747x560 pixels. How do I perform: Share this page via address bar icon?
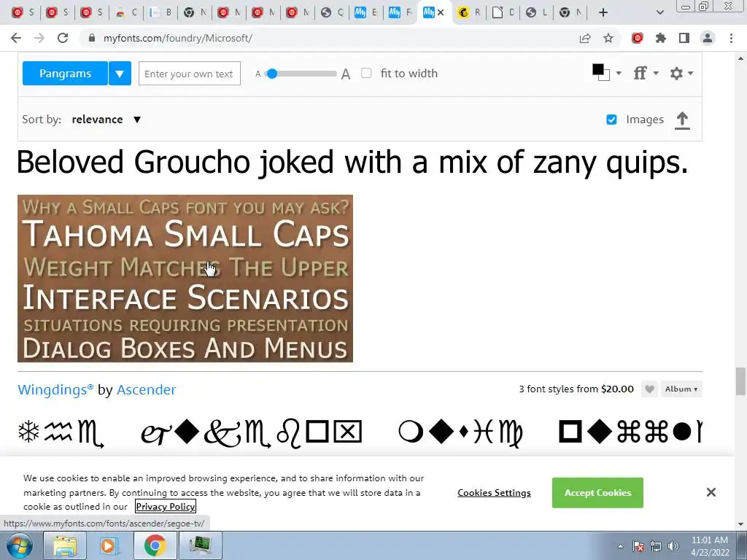(585, 38)
